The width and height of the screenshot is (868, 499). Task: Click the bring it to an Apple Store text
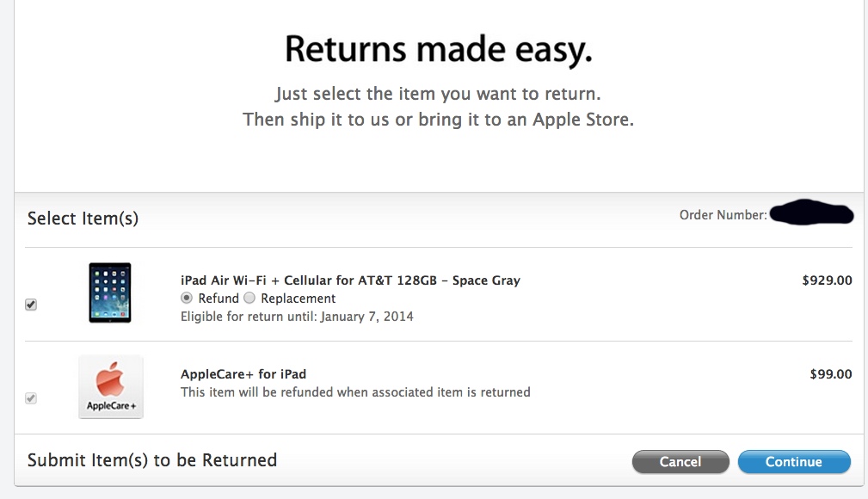[526, 120]
